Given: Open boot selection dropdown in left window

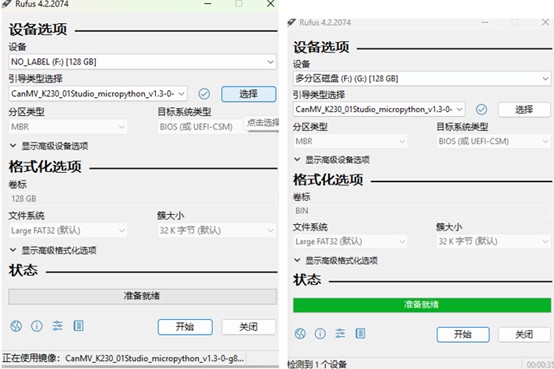Looking at the screenshot, I should tap(98, 94).
